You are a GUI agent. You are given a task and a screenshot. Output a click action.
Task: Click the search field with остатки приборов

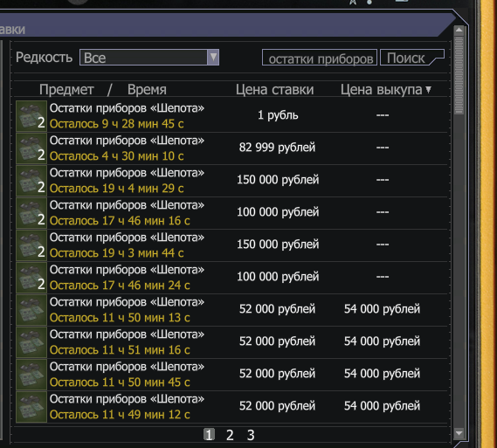[x=320, y=58]
